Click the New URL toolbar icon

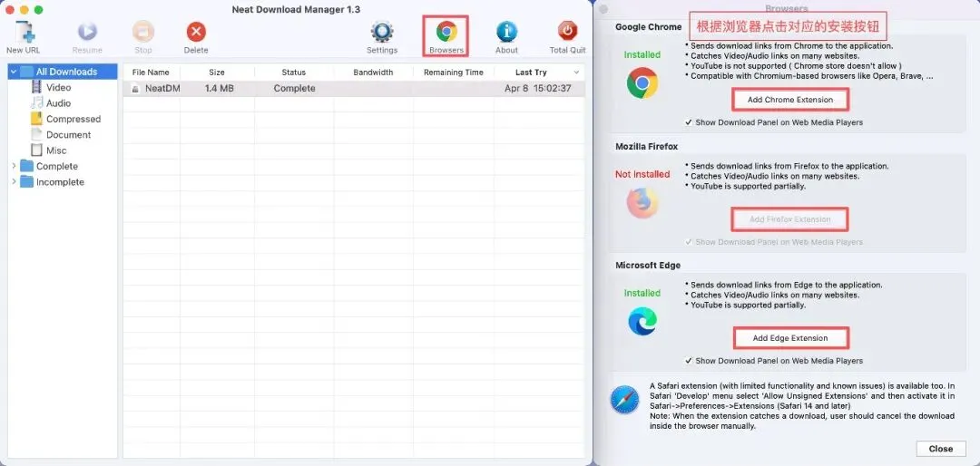(24, 31)
